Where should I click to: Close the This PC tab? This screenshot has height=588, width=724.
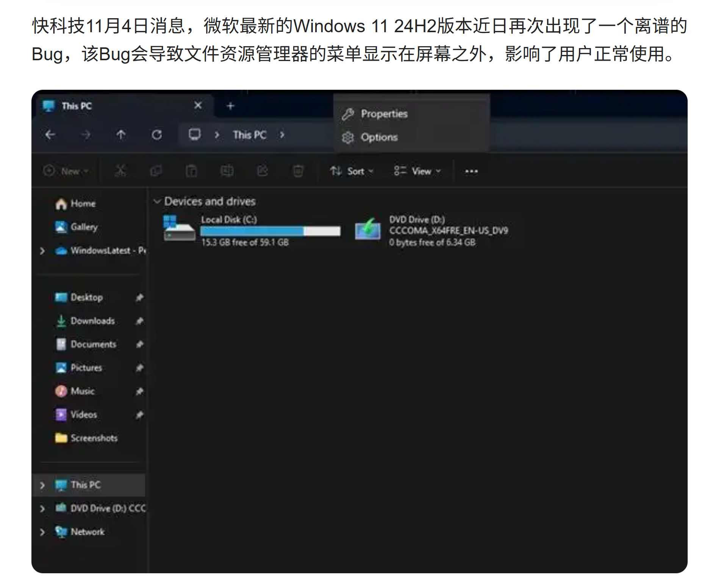point(198,105)
